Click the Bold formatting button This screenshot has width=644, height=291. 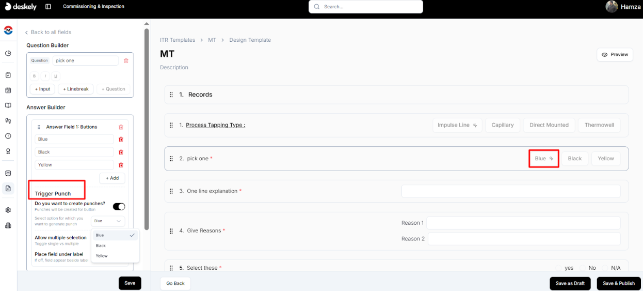(x=35, y=76)
